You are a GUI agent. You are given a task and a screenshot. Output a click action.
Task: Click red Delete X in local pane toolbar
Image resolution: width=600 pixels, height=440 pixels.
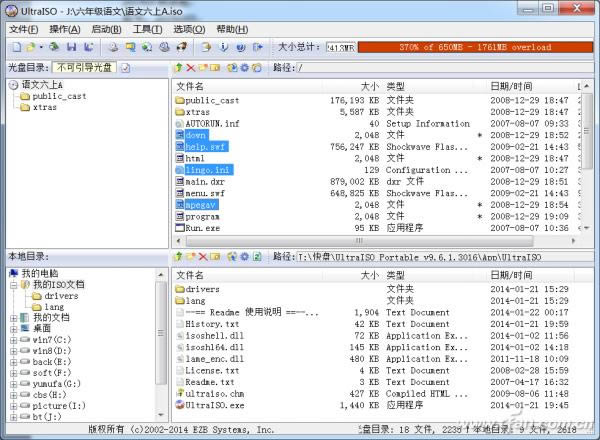(x=203, y=256)
